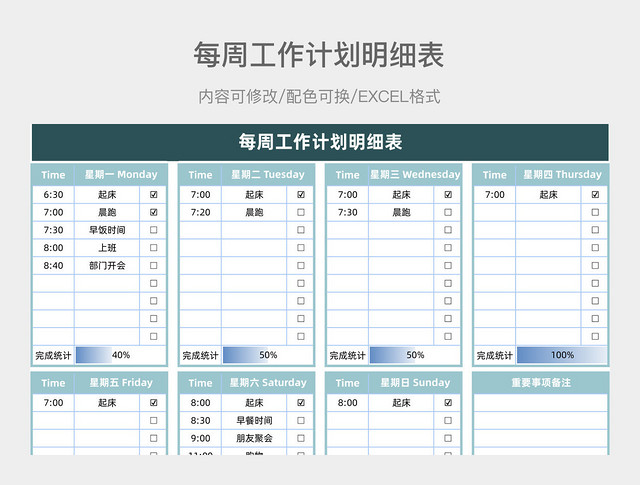The width and height of the screenshot is (640, 485).
Task: Tick Wednesday 7:30 晨跑 checkbox
Action: point(448,212)
